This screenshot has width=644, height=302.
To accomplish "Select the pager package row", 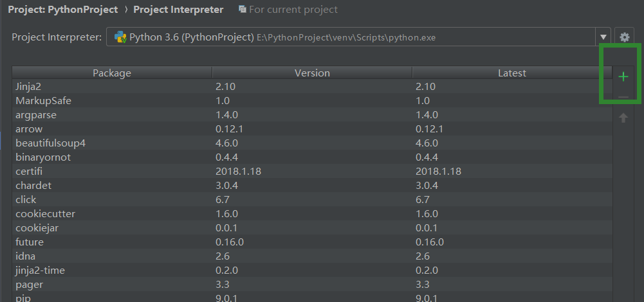I will (x=312, y=285).
